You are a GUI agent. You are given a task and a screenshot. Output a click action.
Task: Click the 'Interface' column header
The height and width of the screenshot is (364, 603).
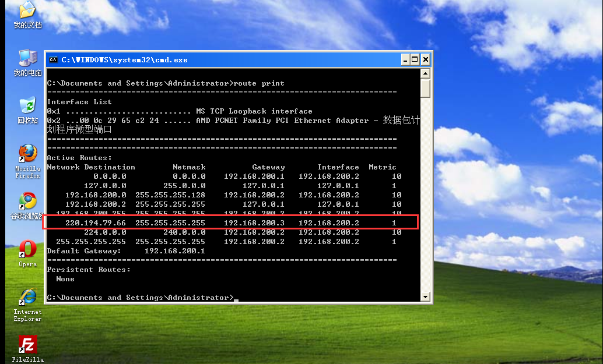(338, 167)
